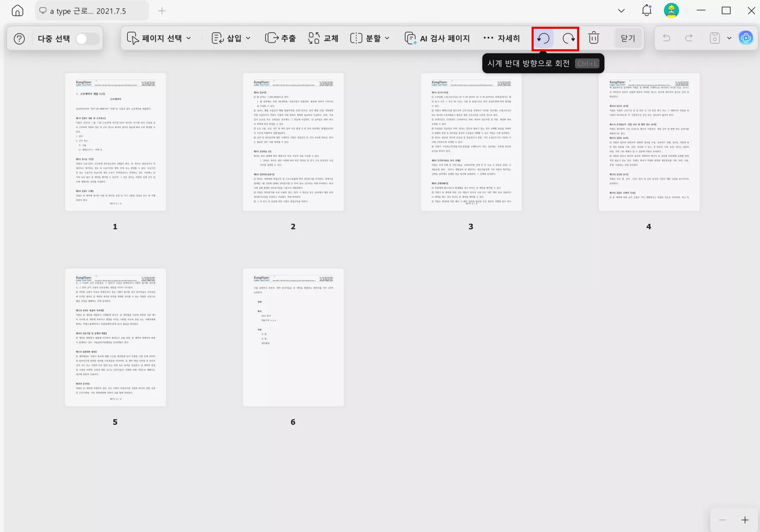Viewport: 760px width, 532px height.
Task: Save the document using the save icon
Action: coord(714,38)
